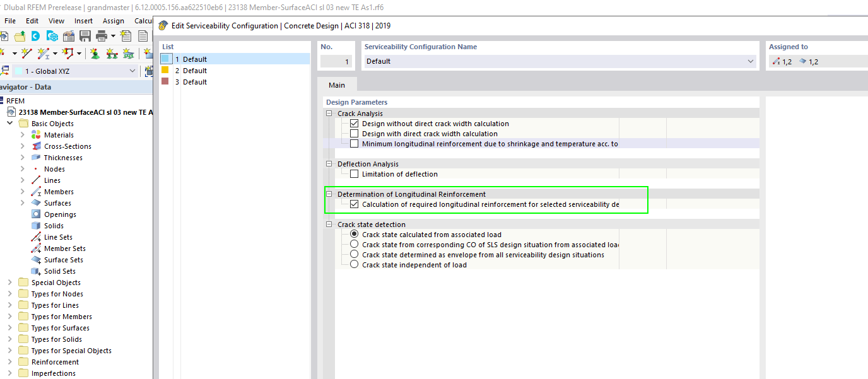Enable Minimum longitudinal reinforcement due to shrinkage
868x379 pixels.
(354, 144)
